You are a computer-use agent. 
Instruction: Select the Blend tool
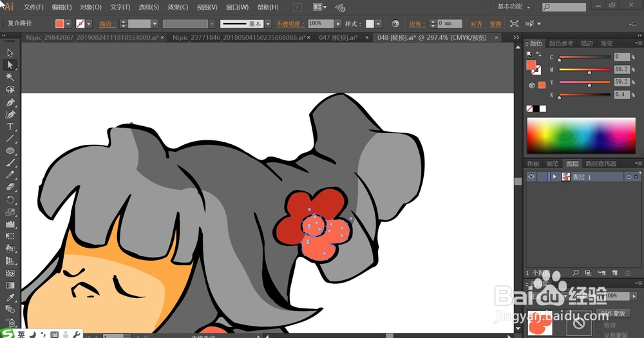10,310
